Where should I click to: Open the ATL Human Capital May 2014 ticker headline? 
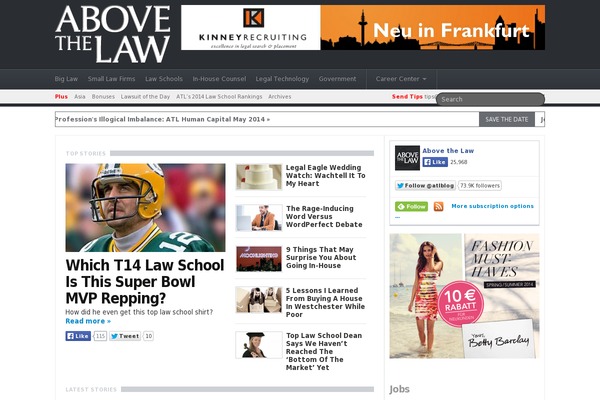(x=163, y=119)
